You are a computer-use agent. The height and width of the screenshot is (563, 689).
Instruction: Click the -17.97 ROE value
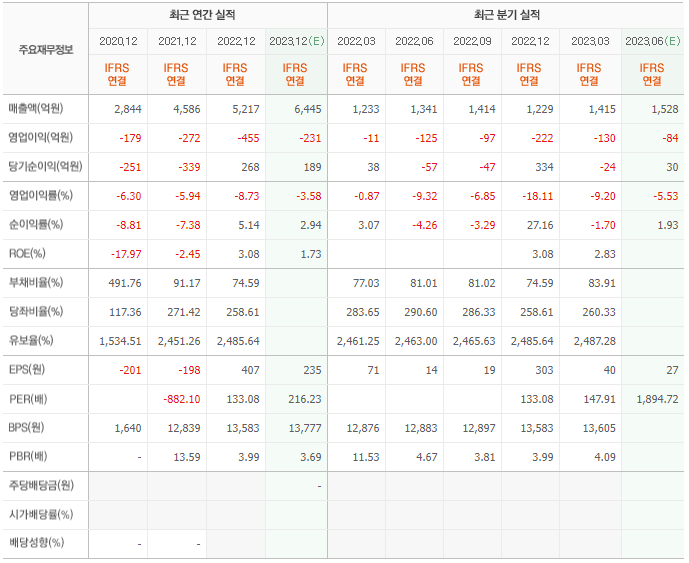pyautogui.click(x=126, y=254)
